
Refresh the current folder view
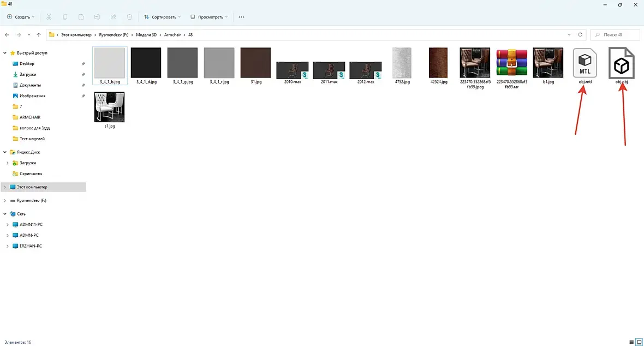pos(580,35)
